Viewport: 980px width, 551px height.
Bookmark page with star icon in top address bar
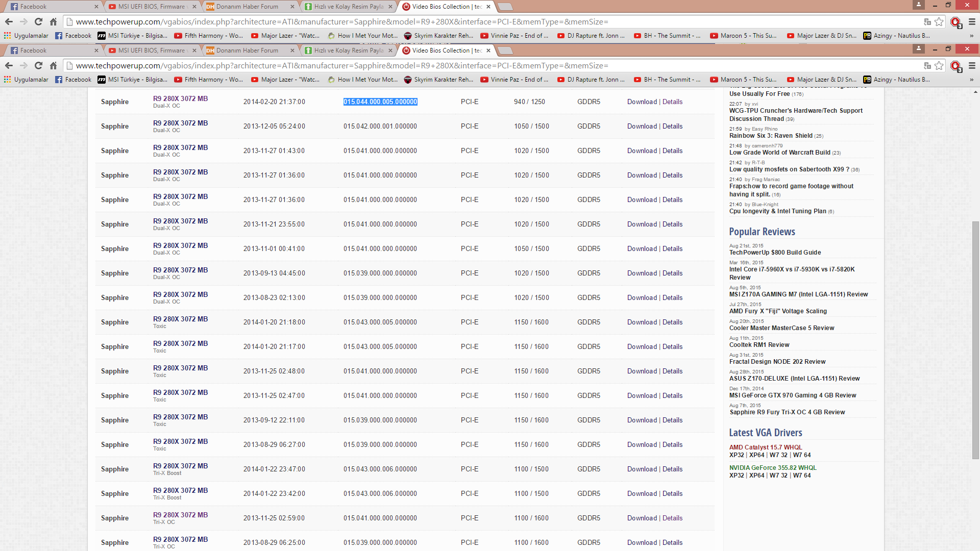pyautogui.click(x=939, y=22)
